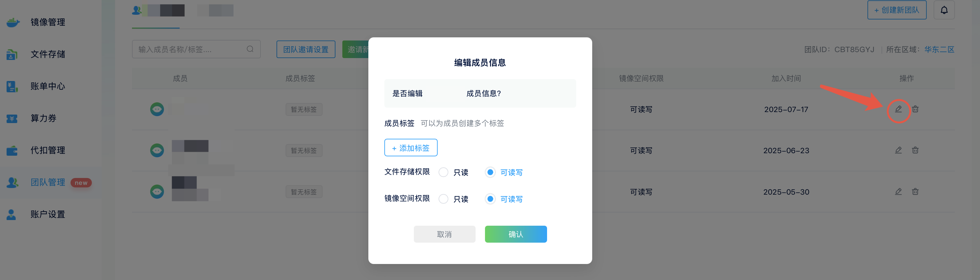Image resolution: width=980 pixels, height=280 pixels.
Task: Focus the member name/tag search field
Action: pyautogui.click(x=196, y=49)
